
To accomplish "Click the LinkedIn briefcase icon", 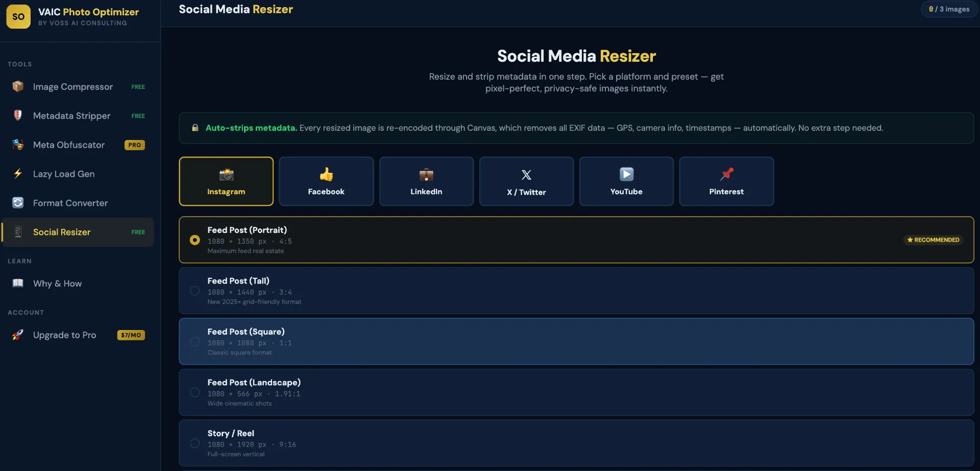I will (x=426, y=175).
